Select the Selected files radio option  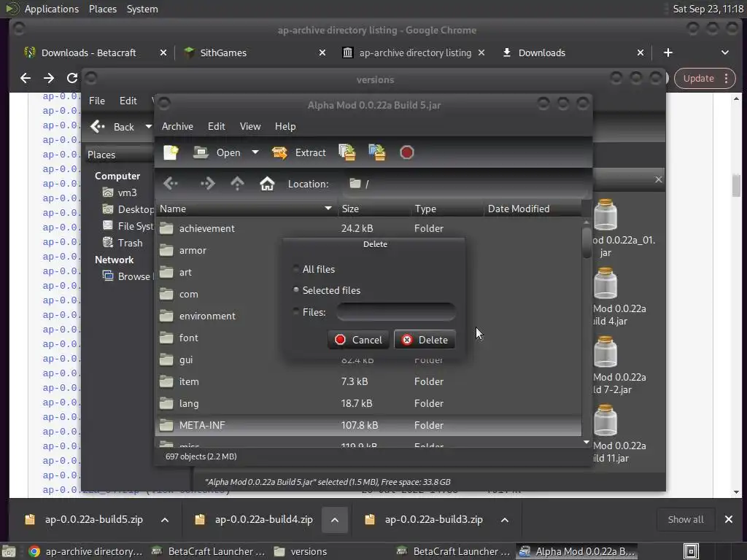coord(296,289)
